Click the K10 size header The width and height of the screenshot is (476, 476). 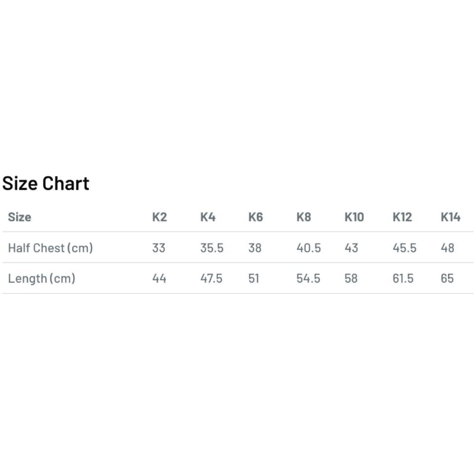tap(354, 217)
